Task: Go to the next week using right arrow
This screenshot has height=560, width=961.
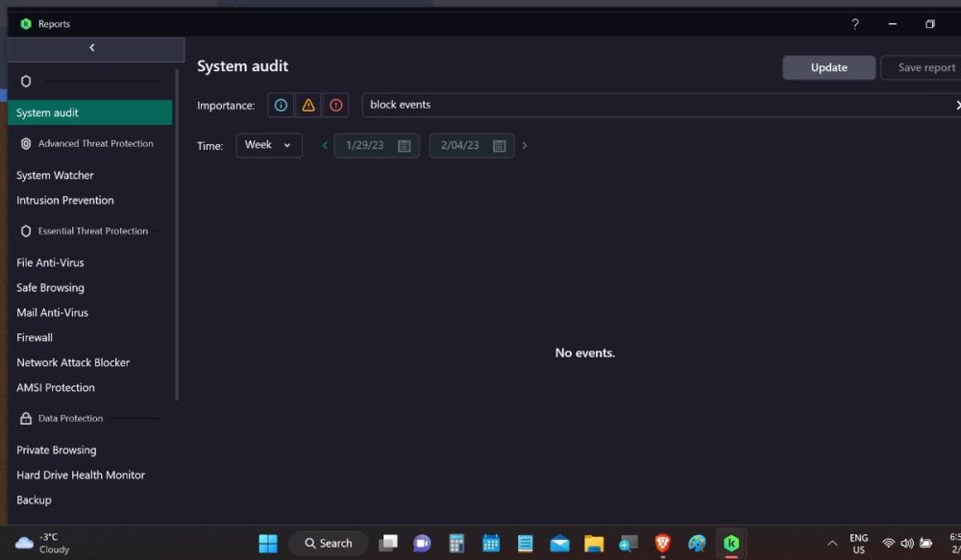Action: [525, 145]
